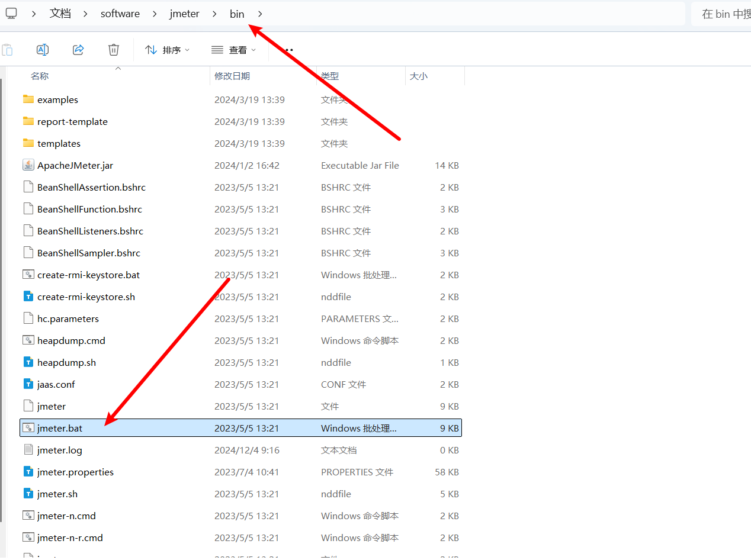Sort by the 大小 column header
The image size is (751, 560).
tap(419, 76)
